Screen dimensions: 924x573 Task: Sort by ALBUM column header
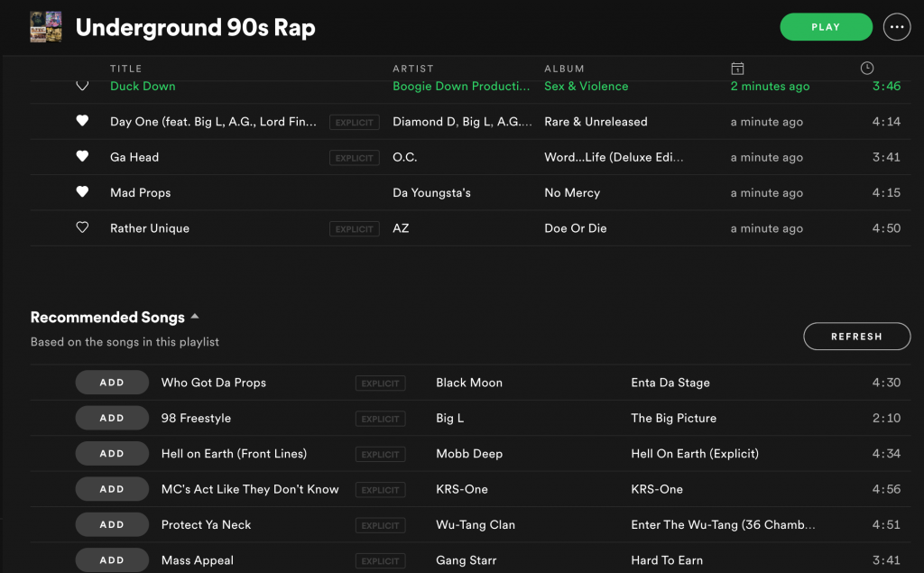564,69
